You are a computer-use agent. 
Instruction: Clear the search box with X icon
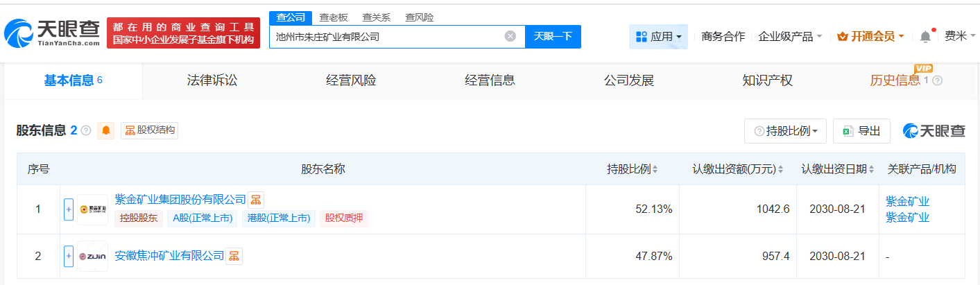click(x=510, y=37)
